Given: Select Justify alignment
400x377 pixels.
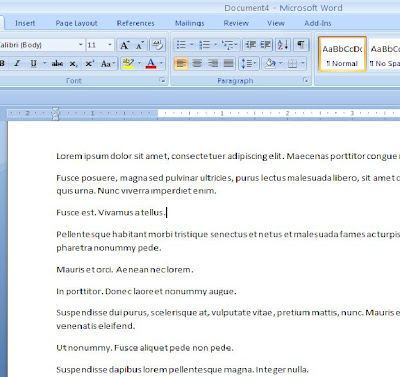Looking at the screenshot, I should [x=228, y=63].
